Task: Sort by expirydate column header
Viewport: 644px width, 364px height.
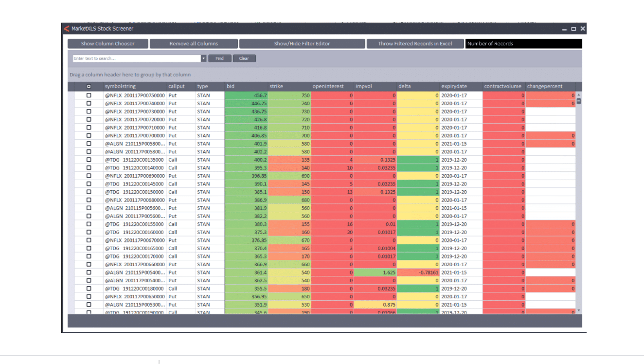Action: [461, 87]
